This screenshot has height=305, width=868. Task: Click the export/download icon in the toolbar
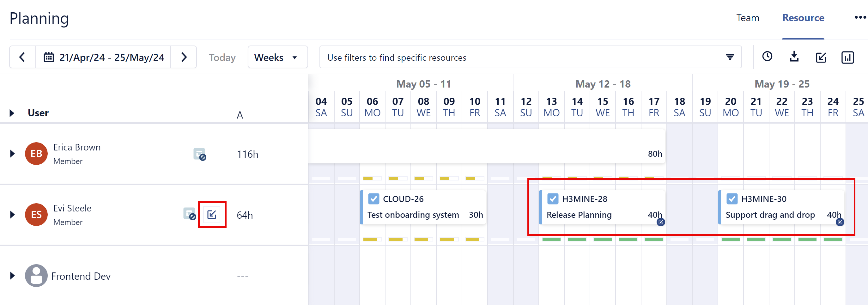[x=794, y=57]
